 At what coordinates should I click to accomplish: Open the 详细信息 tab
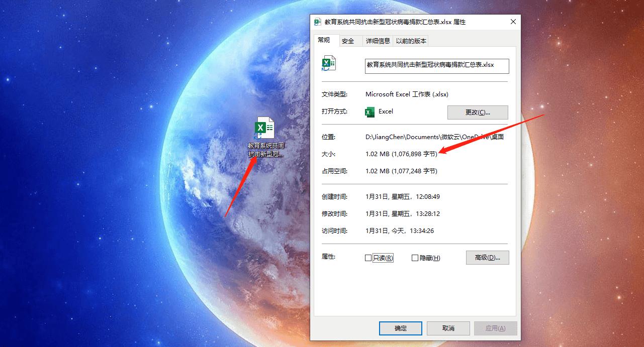378,41
